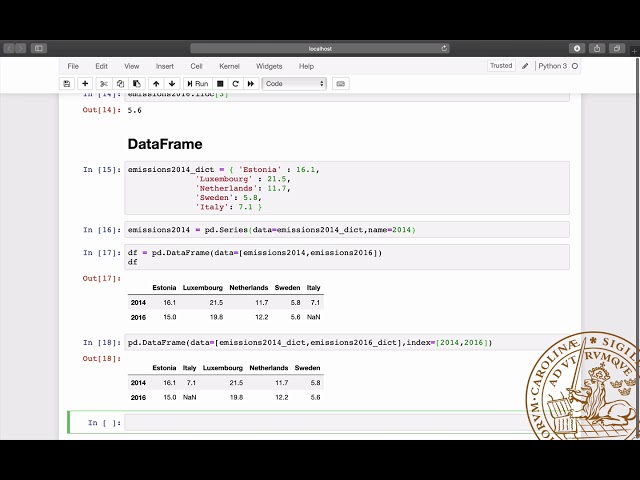This screenshot has width=640, height=480.
Task: Open the Insert menu
Action: (x=164, y=66)
